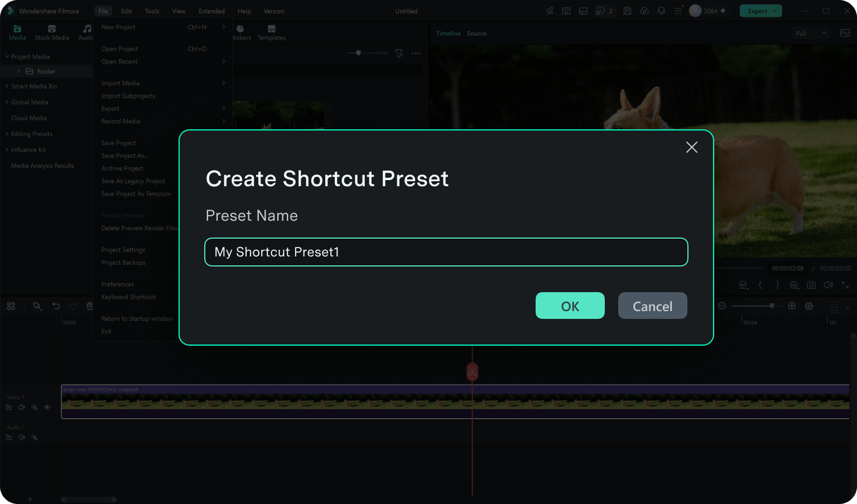Viewport: 857px width, 504px height.
Task: Open the 16:9 aspect ratio icon
Action: [x=743, y=285]
